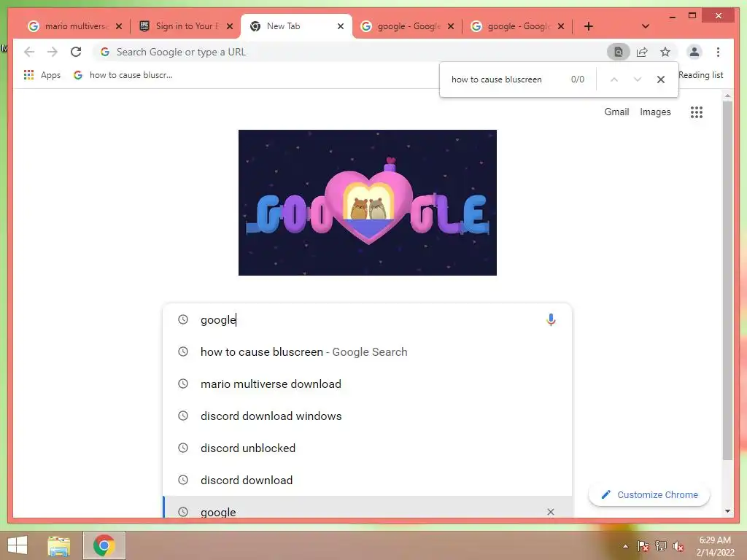
Task: Open the Windows Start button
Action: (18, 545)
